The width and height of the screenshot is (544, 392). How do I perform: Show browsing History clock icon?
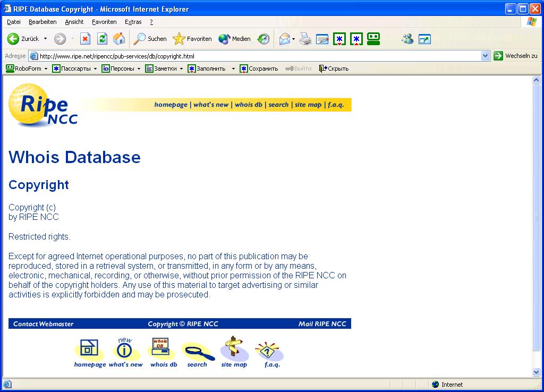[x=263, y=39]
